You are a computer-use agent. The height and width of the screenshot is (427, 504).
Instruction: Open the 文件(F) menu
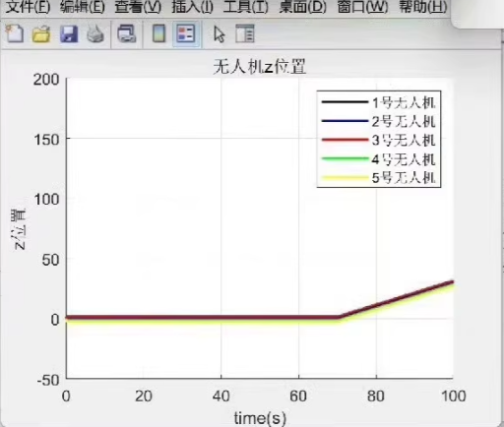pyautogui.click(x=28, y=7)
